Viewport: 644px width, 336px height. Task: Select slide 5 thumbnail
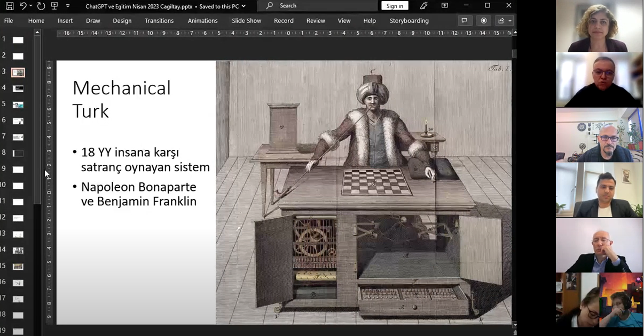coord(18,105)
